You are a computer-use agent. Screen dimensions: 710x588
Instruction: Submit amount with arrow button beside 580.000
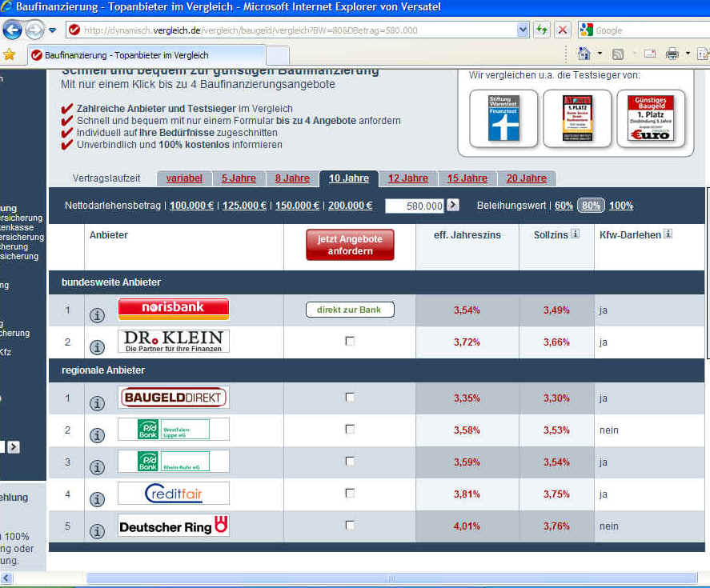pos(453,205)
